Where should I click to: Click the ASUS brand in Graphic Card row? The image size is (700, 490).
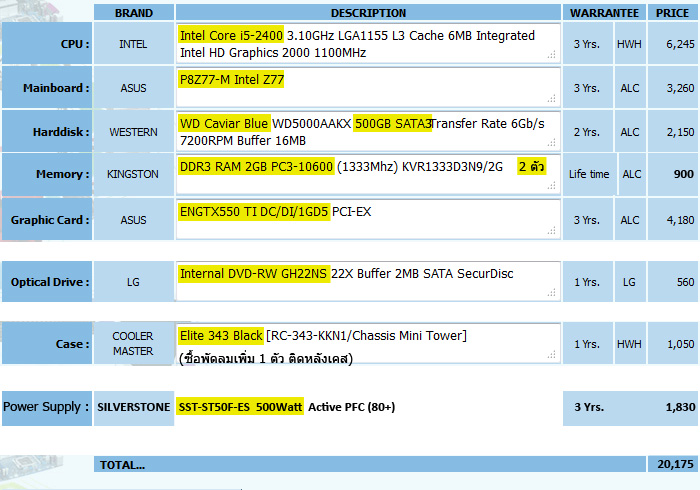133,220
